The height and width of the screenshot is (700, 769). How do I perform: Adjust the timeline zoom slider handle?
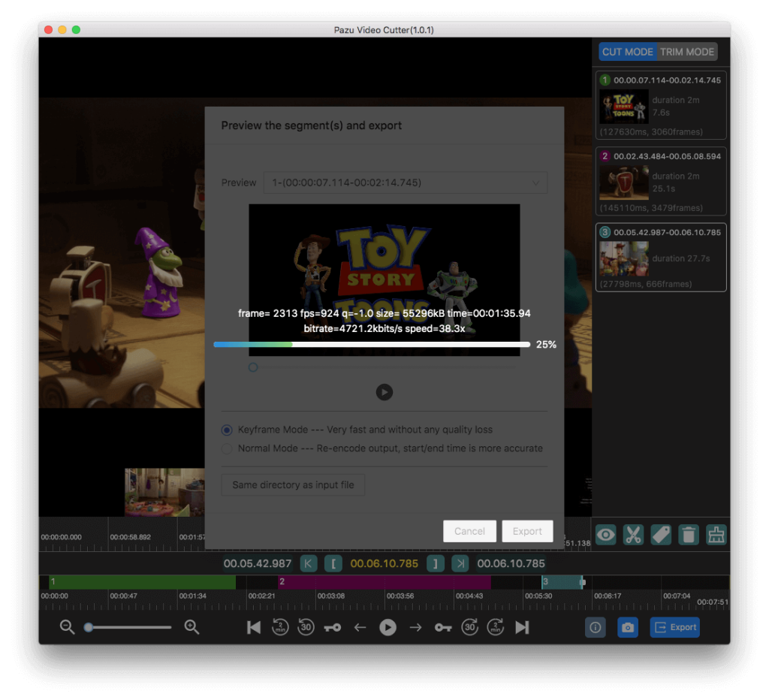click(89, 627)
